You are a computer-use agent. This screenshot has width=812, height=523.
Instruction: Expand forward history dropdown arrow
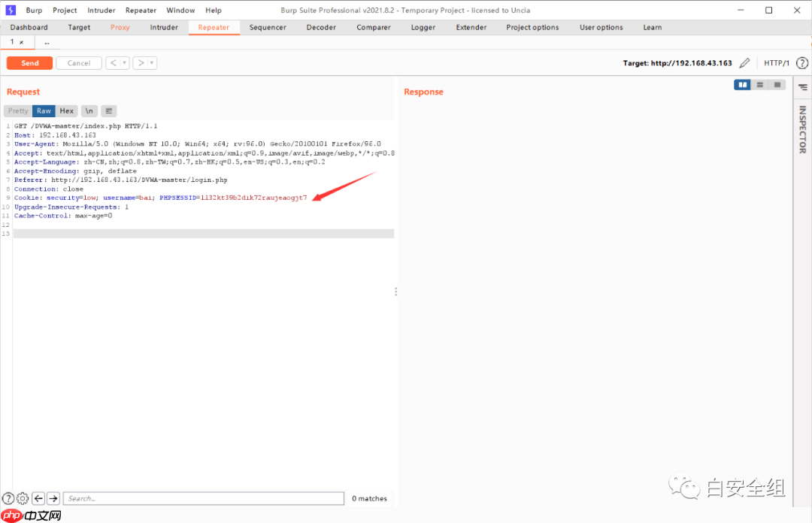click(x=152, y=63)
